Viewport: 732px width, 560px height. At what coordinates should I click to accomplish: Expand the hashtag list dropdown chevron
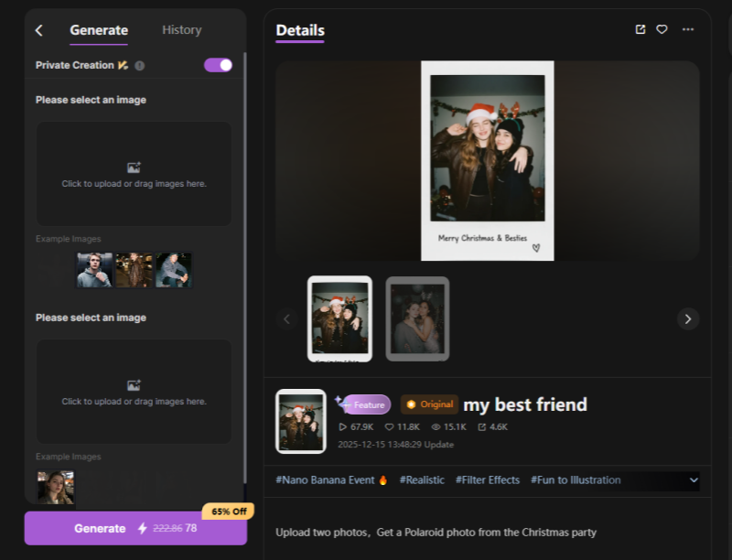[693, 480]
